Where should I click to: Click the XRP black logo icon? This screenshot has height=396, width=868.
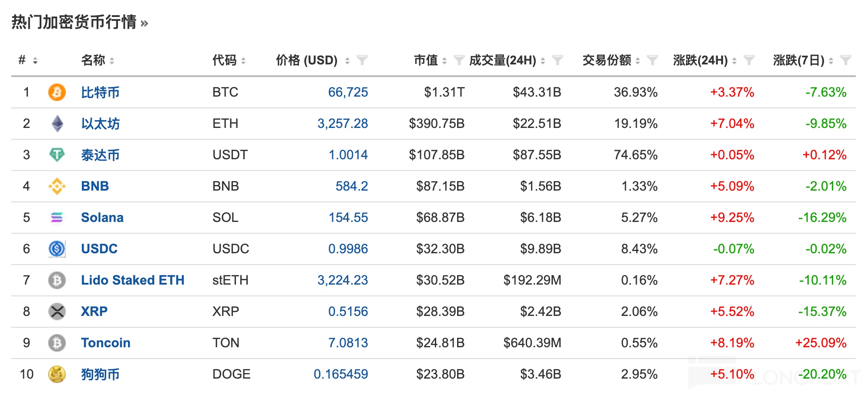click(x=57, y=312)
